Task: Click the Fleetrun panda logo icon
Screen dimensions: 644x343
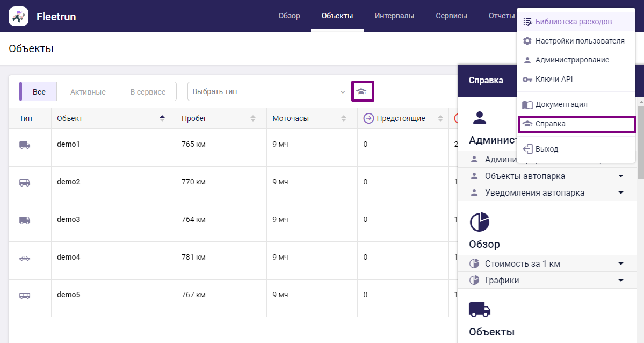Action: [x=18, y=16]
